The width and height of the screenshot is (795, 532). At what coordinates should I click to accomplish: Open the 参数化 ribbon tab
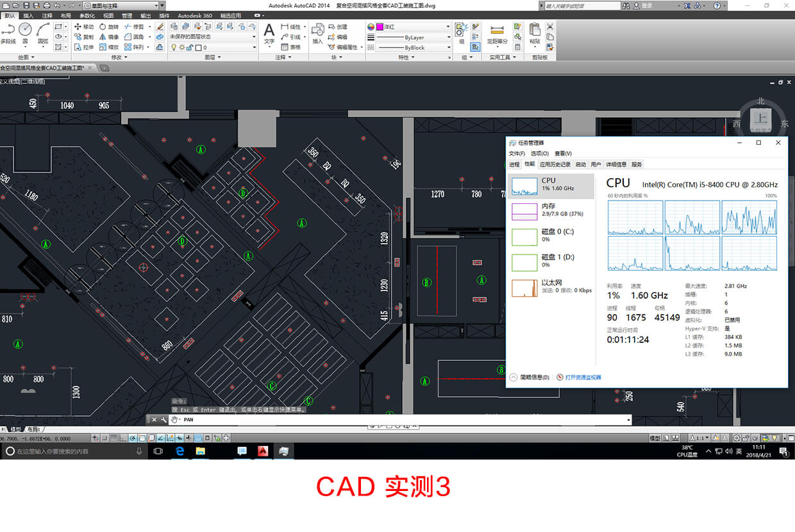pos(87,15)
